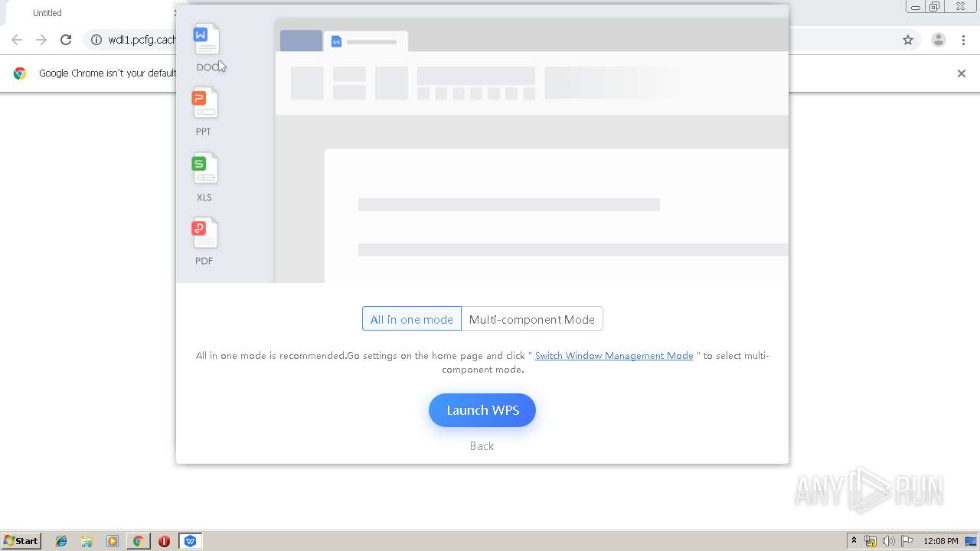This screenshot has height=551, width=980.
Task: Open Windows Explorer folder from taskbar
Action: pyautogui.click(x=87, y=541)
